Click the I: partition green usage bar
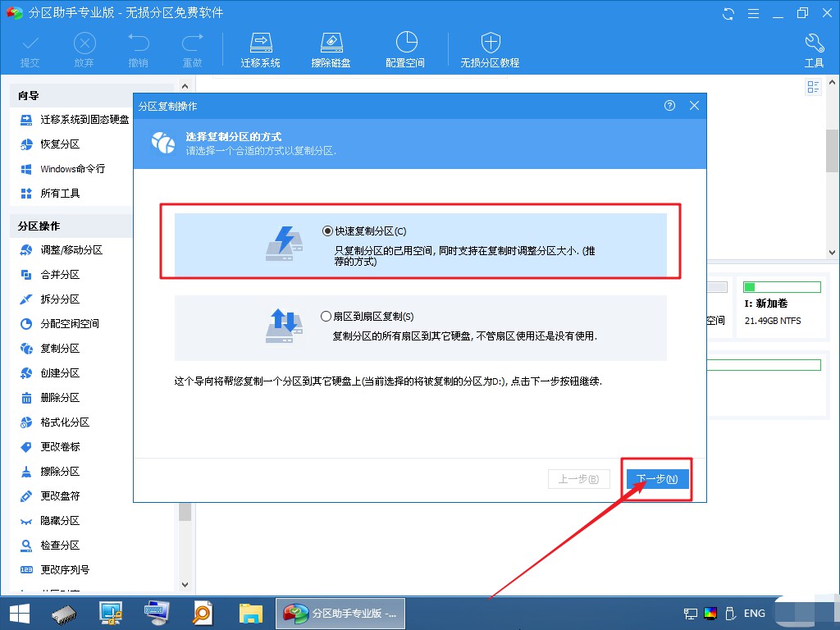This screenshot has height=630, width=840. 782,287
